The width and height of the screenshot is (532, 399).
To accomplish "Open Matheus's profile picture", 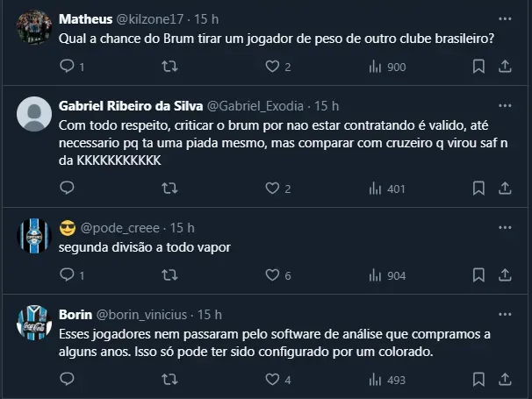I will point(34,25).
